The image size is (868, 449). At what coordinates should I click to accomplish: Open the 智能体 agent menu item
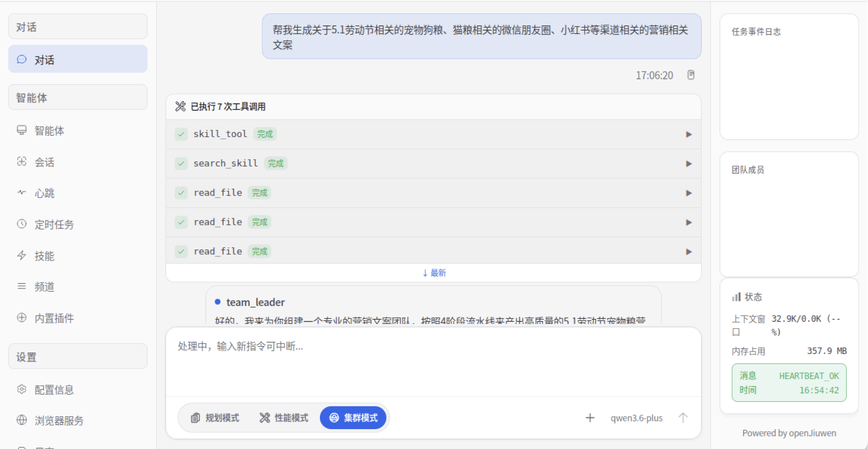[78, 131]
